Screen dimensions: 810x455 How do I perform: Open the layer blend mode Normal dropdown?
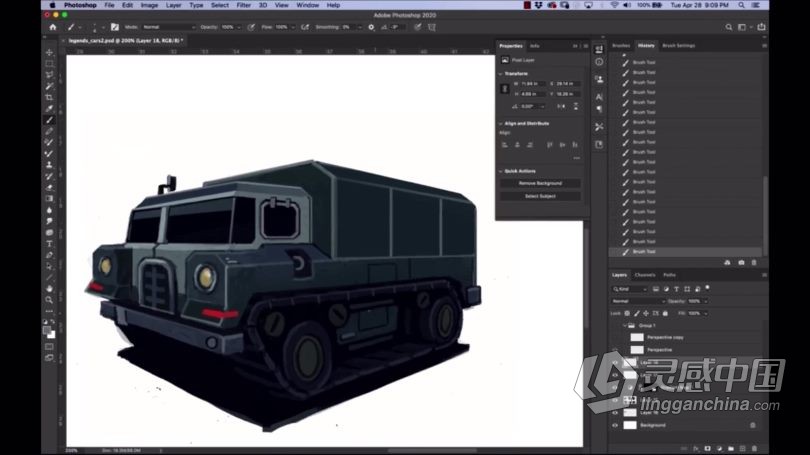[637, 300]
